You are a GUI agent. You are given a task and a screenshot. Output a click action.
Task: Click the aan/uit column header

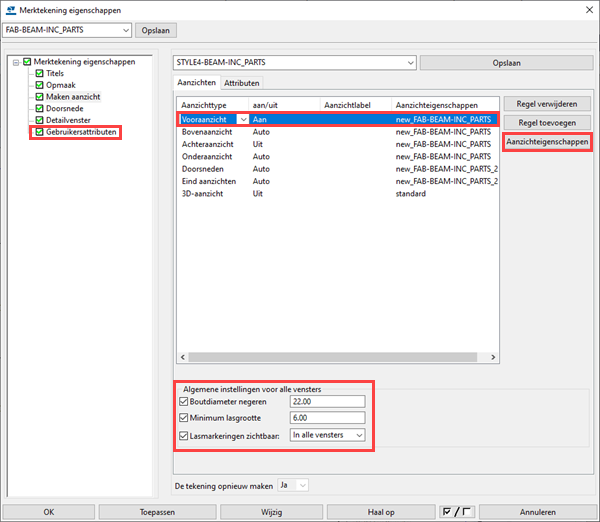(284, 105)
